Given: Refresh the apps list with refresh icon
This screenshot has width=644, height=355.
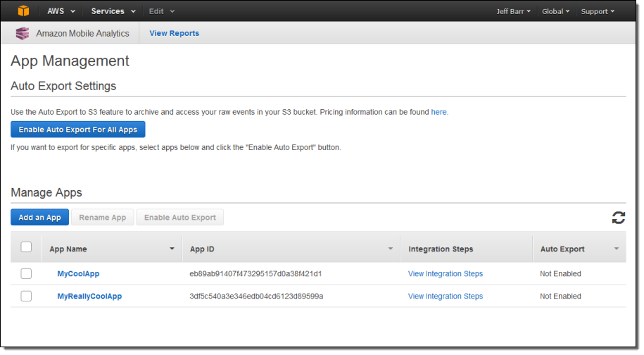Looking at the screenshot, I should coord(618,218).
